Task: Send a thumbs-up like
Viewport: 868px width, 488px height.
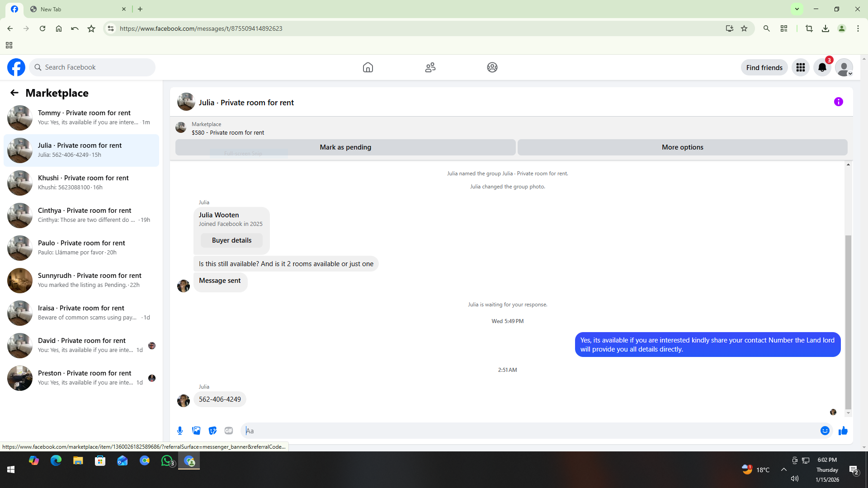Action: (843, 431)
